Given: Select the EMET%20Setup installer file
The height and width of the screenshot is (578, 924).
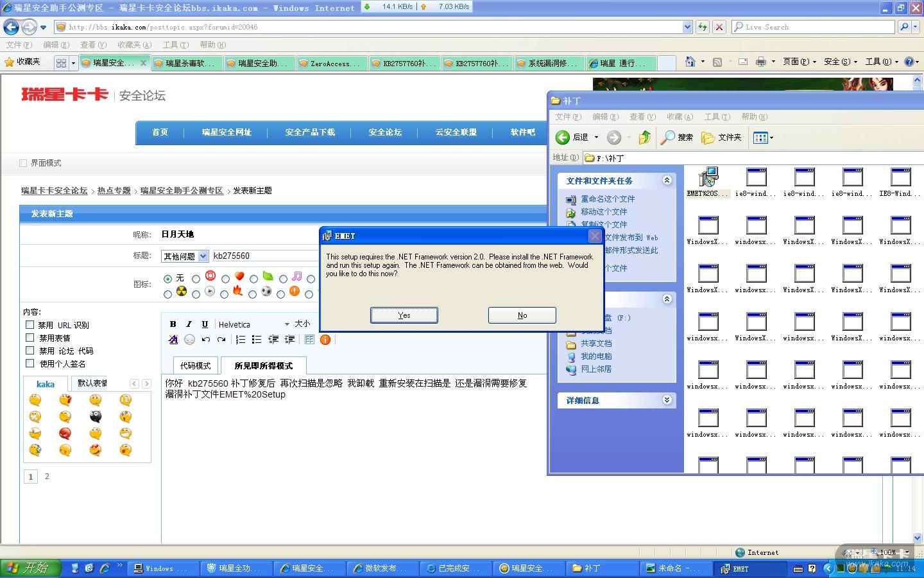Looking at the screenshot, I should pyautogui.click(x=708, y=182).
